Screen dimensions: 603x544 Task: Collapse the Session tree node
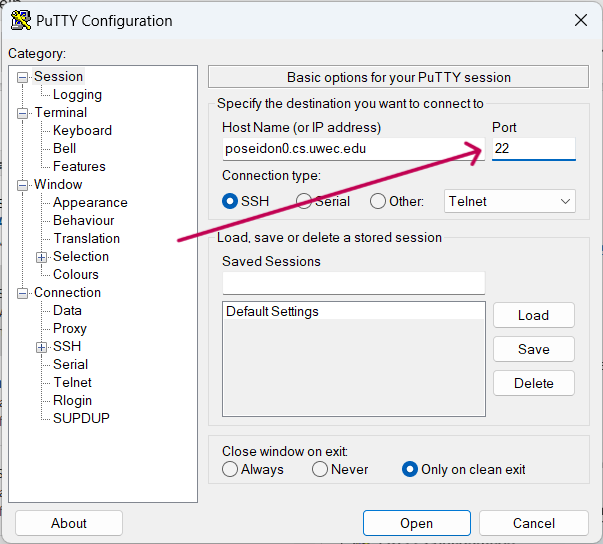point(22,78)
